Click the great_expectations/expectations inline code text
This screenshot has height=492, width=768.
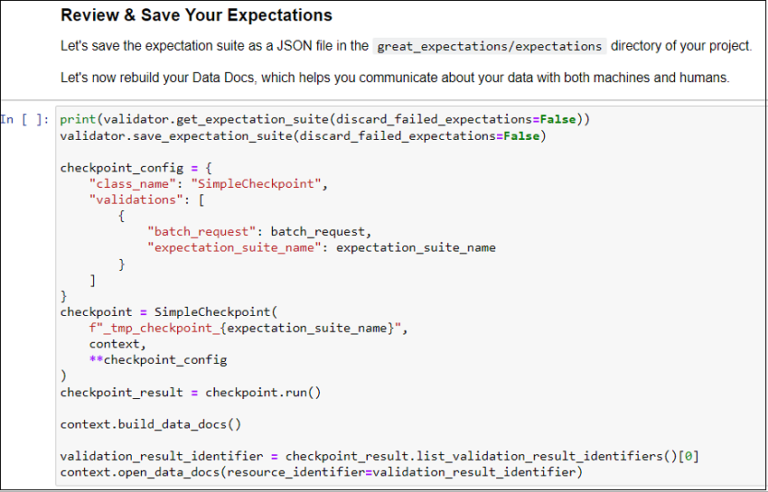(489, 46)
